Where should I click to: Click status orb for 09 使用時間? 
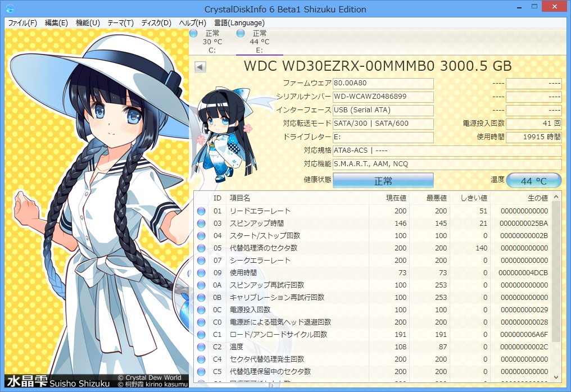(201, 273)
